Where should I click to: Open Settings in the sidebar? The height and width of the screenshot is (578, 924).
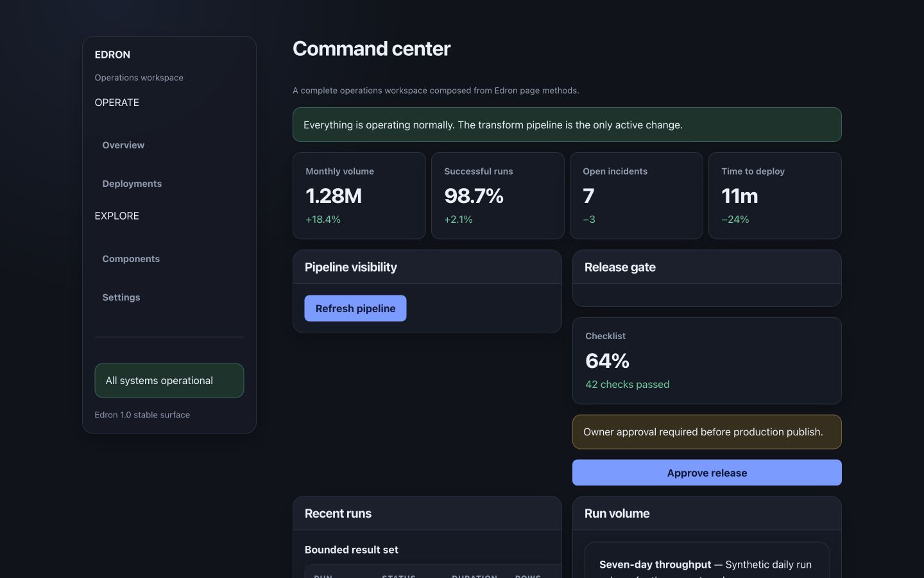tap(121, 297)
